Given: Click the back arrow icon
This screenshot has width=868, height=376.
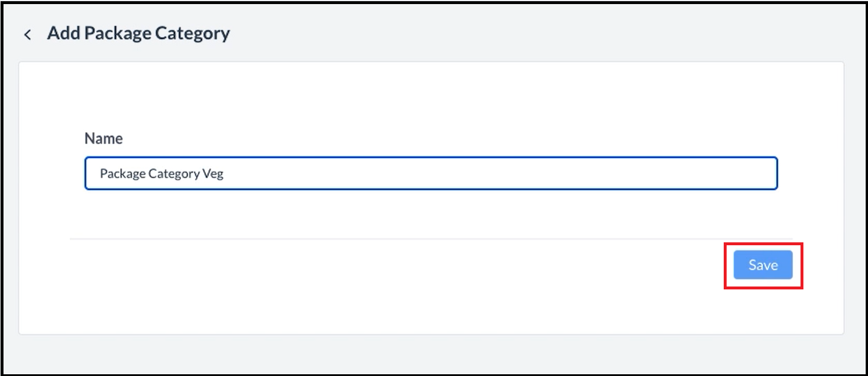Looking at the screenshot, I should tap(27, 34).
